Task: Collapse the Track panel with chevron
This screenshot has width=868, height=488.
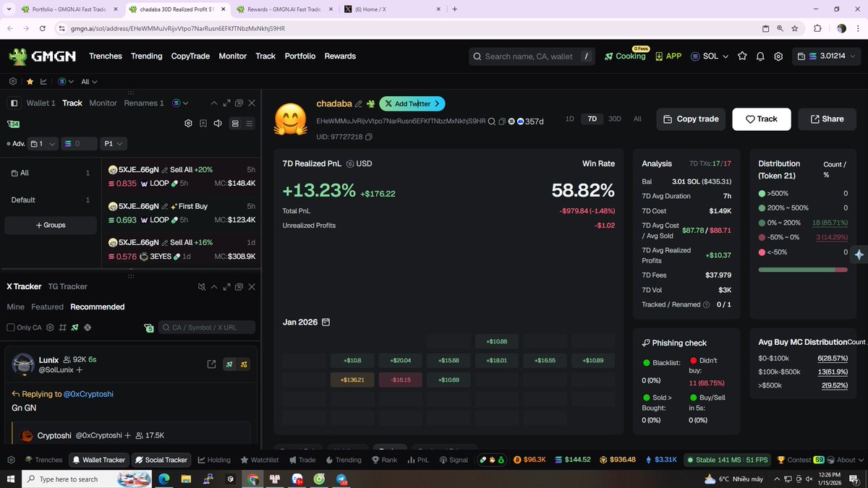Action: point(214,103)
